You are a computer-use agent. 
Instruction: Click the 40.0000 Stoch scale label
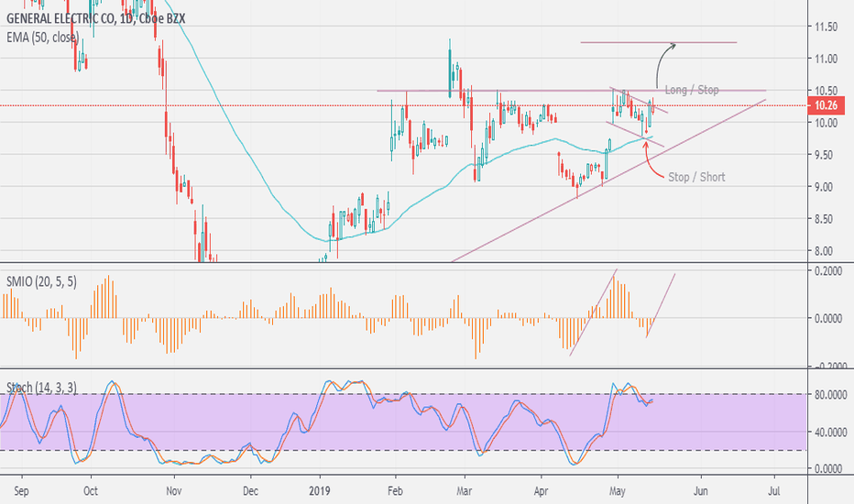[830, 433]
